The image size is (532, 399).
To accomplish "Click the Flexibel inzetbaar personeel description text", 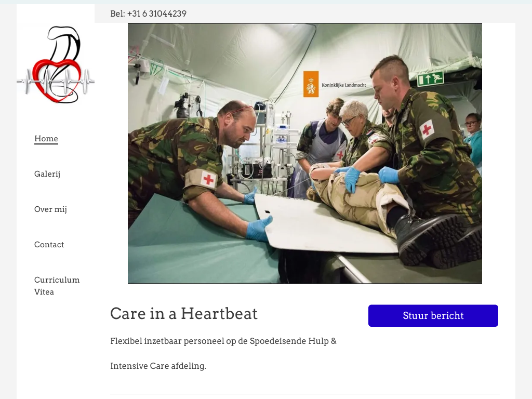I will (223, 341).
